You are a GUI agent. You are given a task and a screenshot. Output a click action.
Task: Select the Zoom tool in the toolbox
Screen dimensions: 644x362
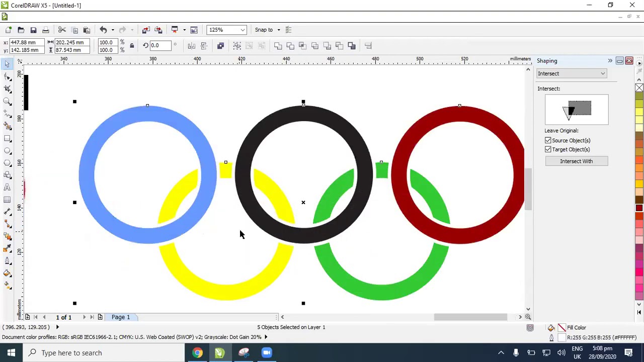point(7,102)
